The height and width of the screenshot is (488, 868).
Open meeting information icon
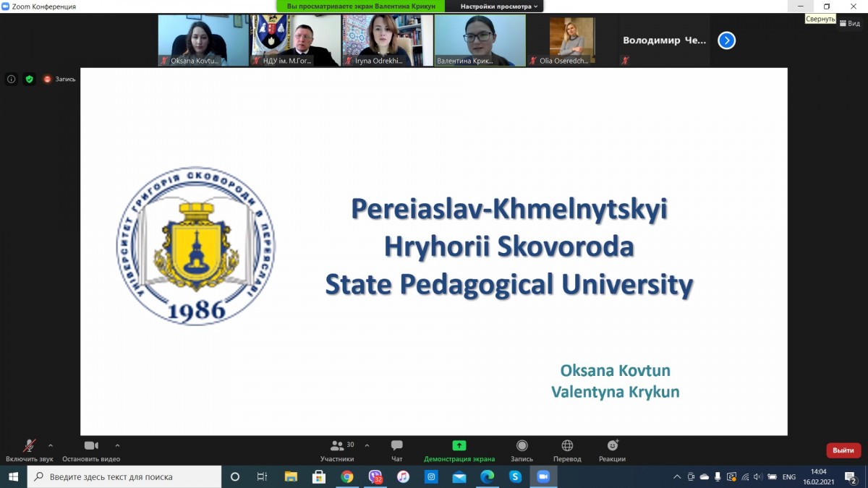[x=12, y=79]
